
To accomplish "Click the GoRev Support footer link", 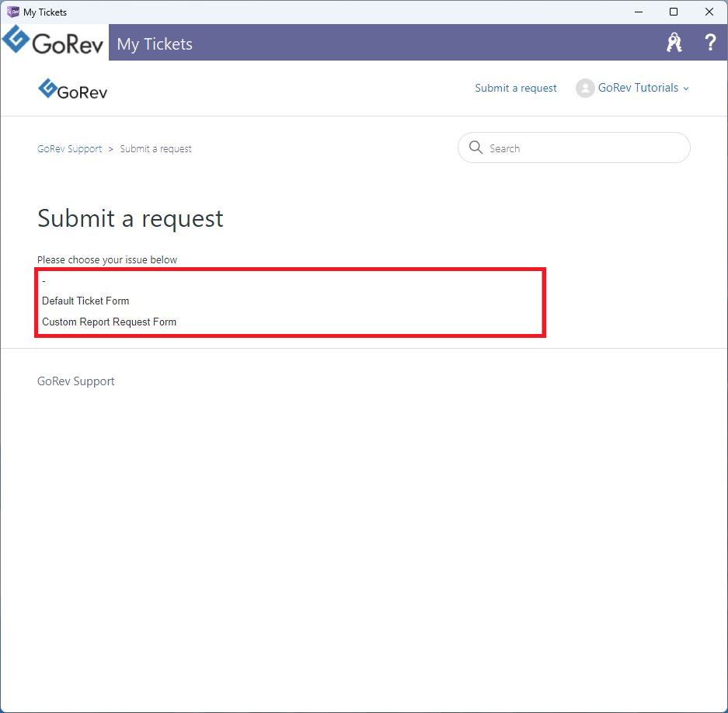I will click(x=75, y=381).
